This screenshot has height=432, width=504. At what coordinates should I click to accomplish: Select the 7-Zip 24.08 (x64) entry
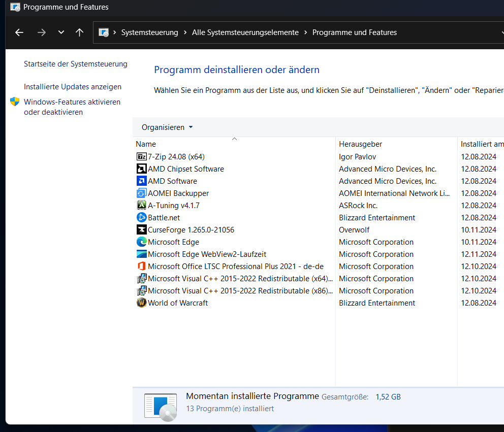(176, 157)
